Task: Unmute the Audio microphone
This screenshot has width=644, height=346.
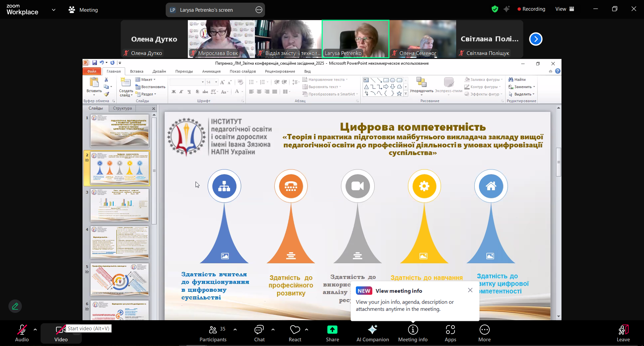Action: click(22, 333)
